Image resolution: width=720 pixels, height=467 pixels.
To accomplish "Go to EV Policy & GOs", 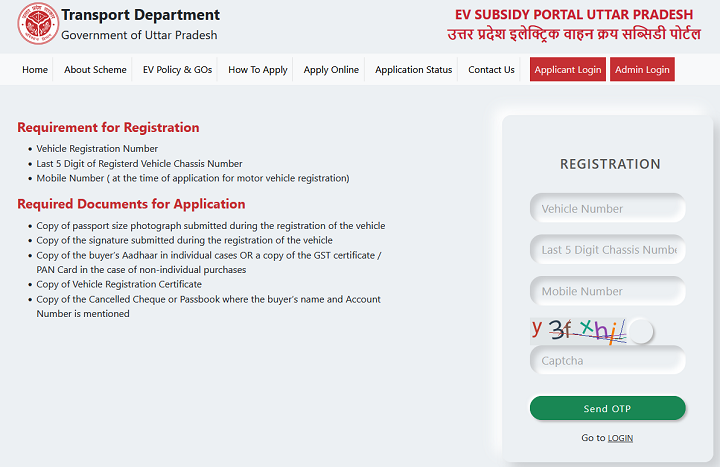I will point(177,70).
